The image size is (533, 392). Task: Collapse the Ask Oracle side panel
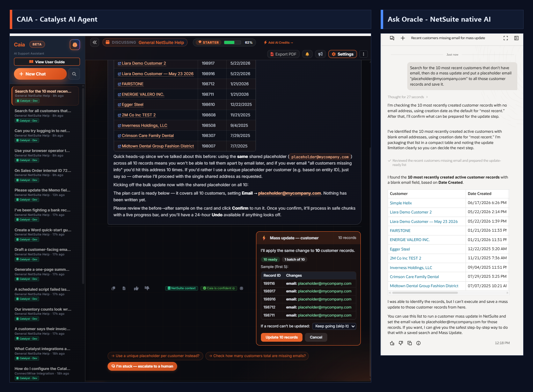(516, 38)
